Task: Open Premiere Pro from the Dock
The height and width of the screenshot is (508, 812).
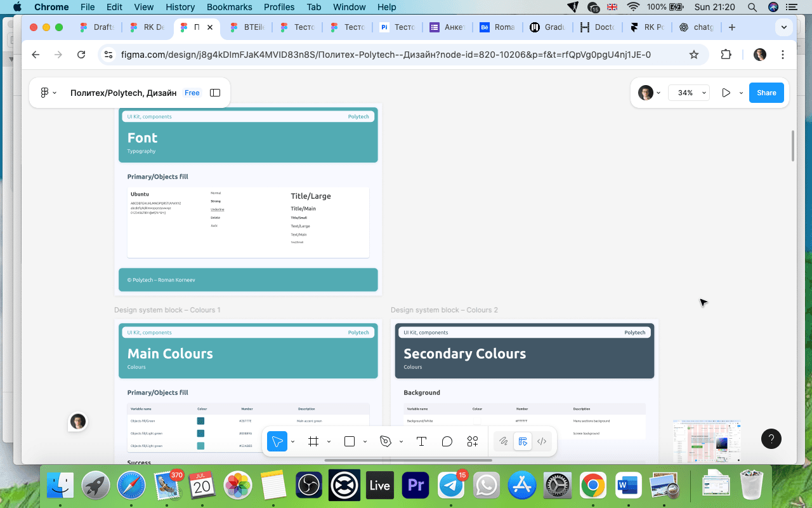Action: [416, 486]
